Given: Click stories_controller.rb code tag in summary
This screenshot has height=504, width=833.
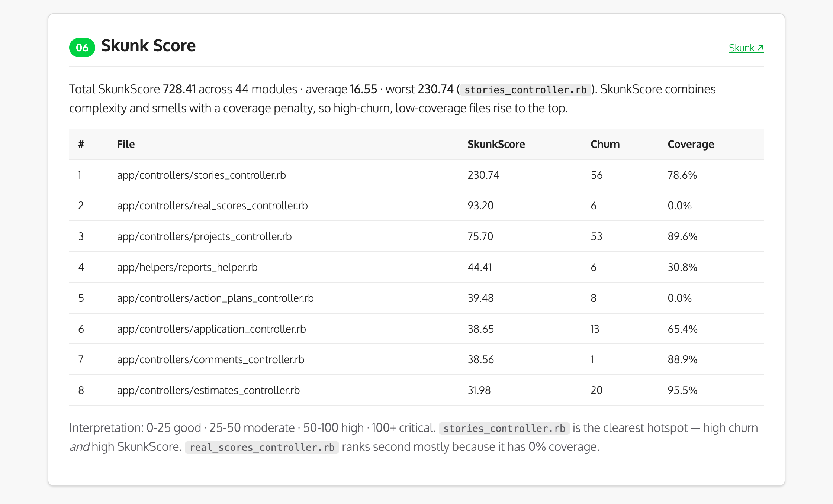Looking at the screenshot, I should (x=525, y=90).
